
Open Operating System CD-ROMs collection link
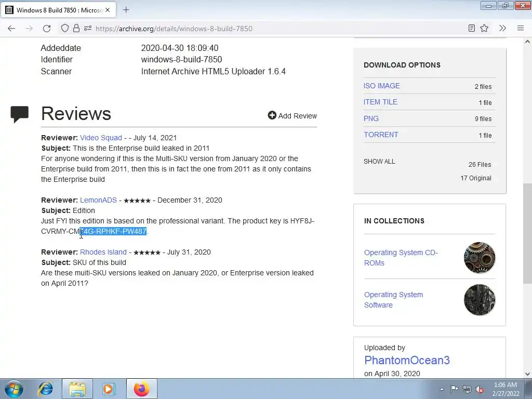401,258
